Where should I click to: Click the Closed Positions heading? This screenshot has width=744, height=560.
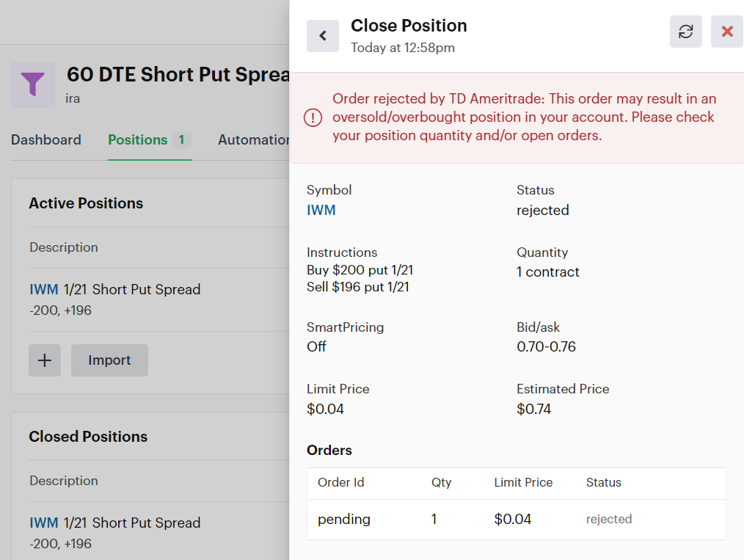(88, 437)
